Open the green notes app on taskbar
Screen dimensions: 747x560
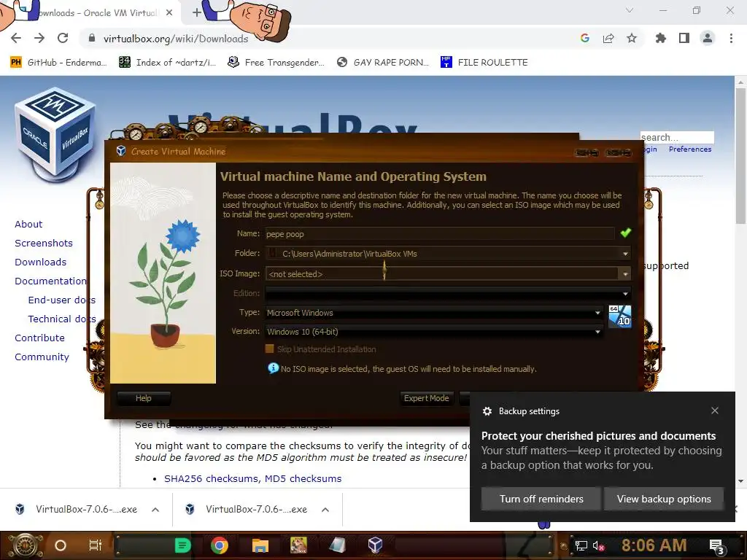(x=182, y=545)
